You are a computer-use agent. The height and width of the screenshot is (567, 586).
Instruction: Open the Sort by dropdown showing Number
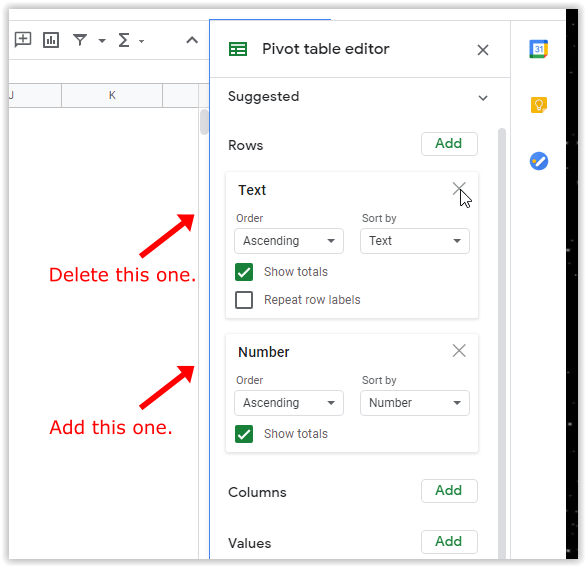pyautogui.click(x=415, y=403)
